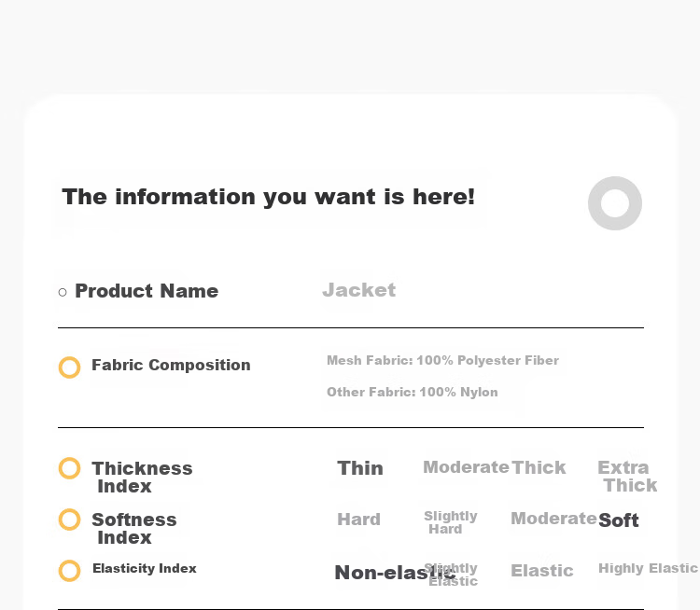Screen dimensions: 700x610
Task: Select the Non-elastic elasticity option
Action: pos(395,573)
